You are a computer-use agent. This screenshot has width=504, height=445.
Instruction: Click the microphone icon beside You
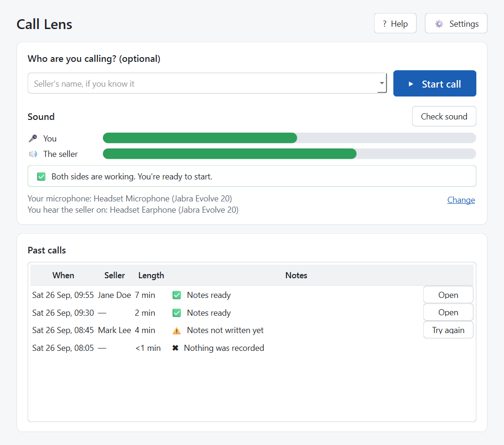click(x=33, y=138)
